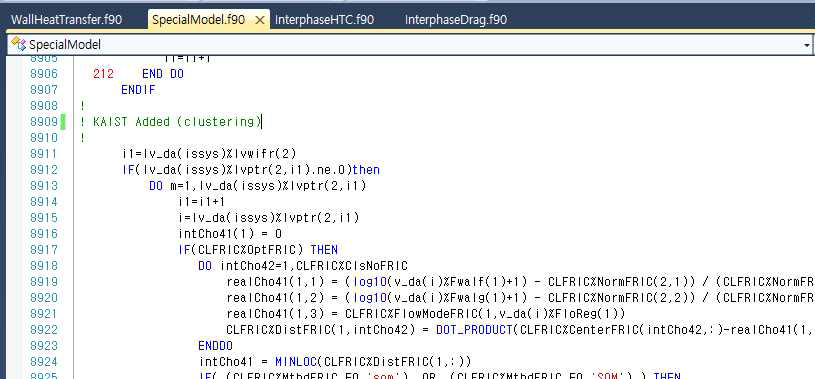Click 'i1=lv_da(issys)%lvwifr(2)' statement
815x379 pixels.
click(209, 154)
